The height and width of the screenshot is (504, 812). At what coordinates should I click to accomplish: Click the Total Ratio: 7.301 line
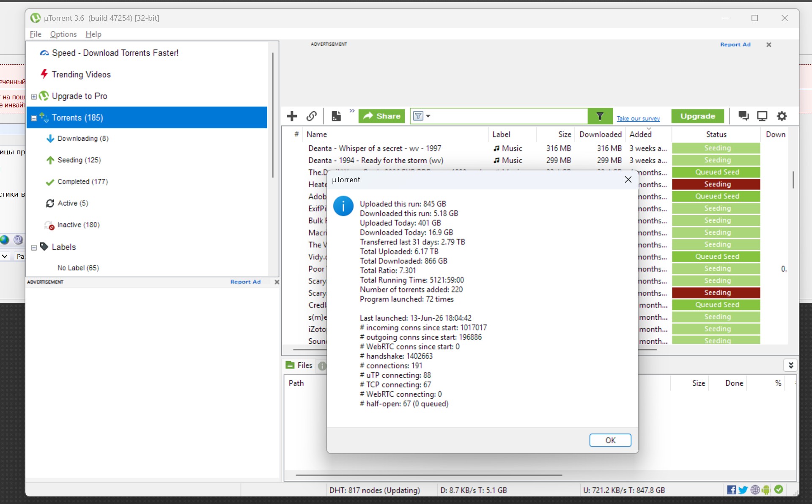(x=388, y=271)
